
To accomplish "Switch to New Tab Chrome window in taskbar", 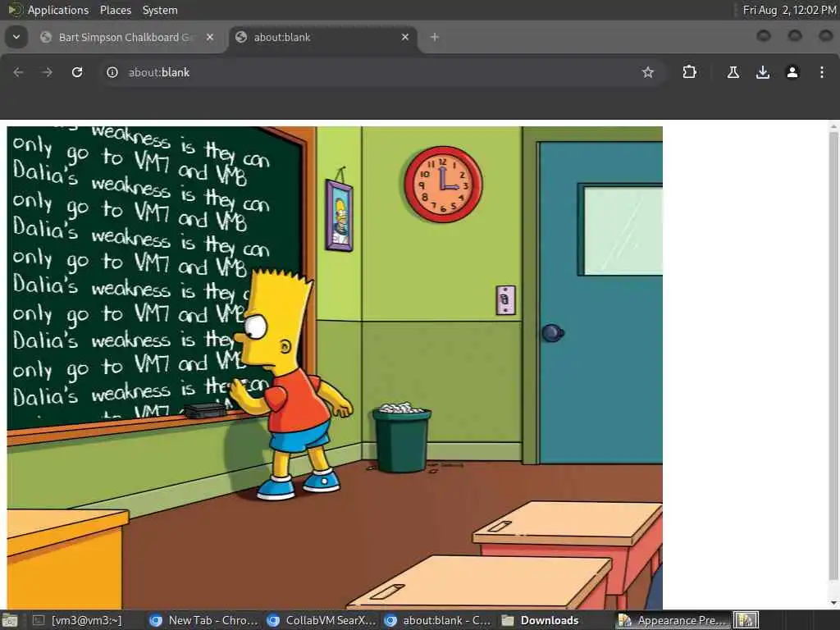I will pyautogui.click(x=203, y=620).
